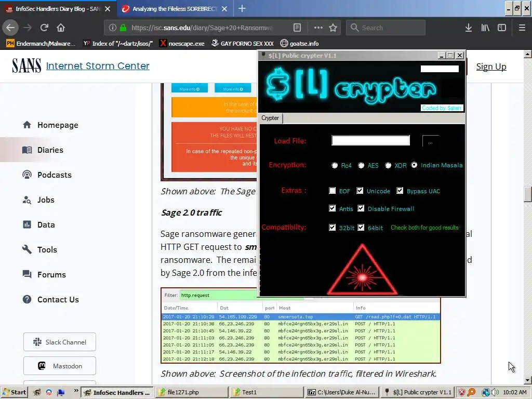Open the Internet Storm Center link
The width and height of the screenshot is (532, 399).
pyautogui.click(x=98, y=66)
